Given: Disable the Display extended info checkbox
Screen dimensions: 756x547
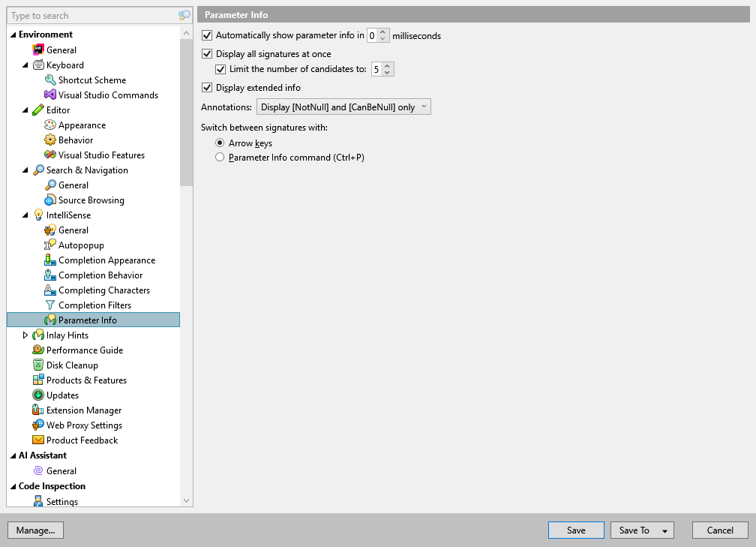Looking at the screenshot, I should pyautogui.click(x=207, y=87).
